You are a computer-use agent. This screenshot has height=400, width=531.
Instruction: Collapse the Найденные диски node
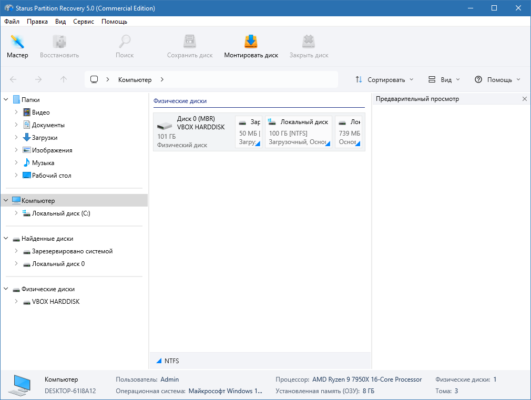click(6, 238)
